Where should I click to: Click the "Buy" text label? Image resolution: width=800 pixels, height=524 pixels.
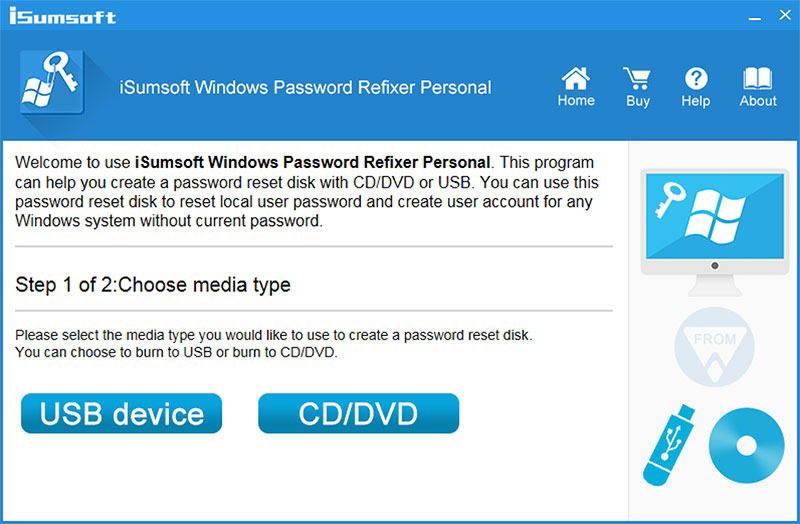pyautogui.click(x=638, y=101)
